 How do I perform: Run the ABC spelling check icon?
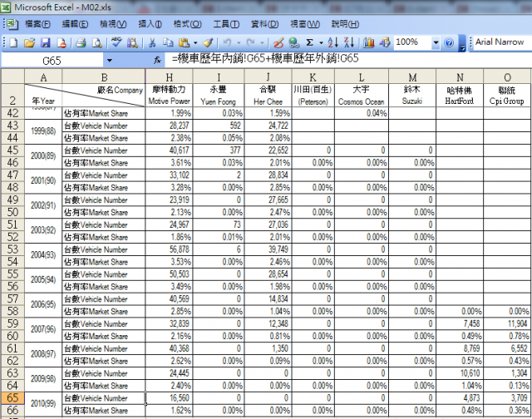(116, 42)
